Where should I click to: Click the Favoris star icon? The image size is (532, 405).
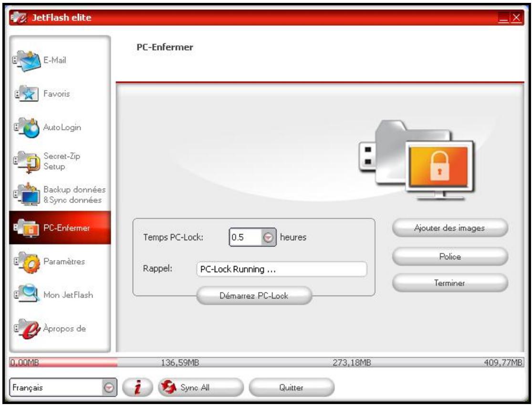coord(26,94)
